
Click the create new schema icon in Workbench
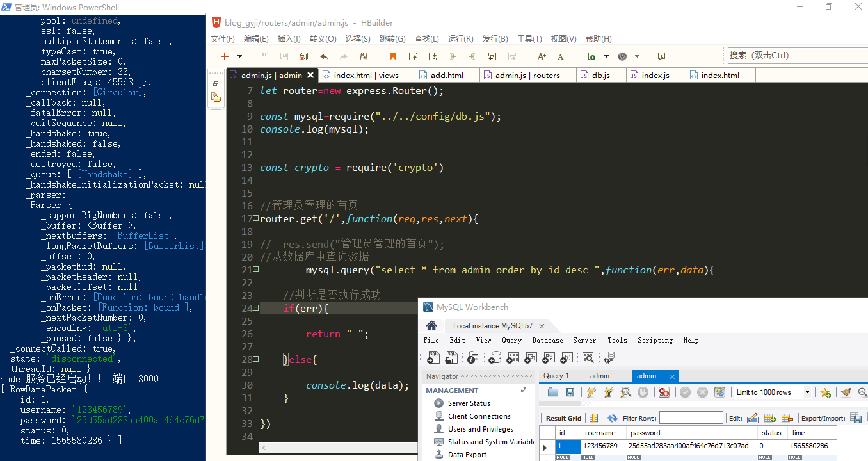pyautogui.click(x=495, y=357)
